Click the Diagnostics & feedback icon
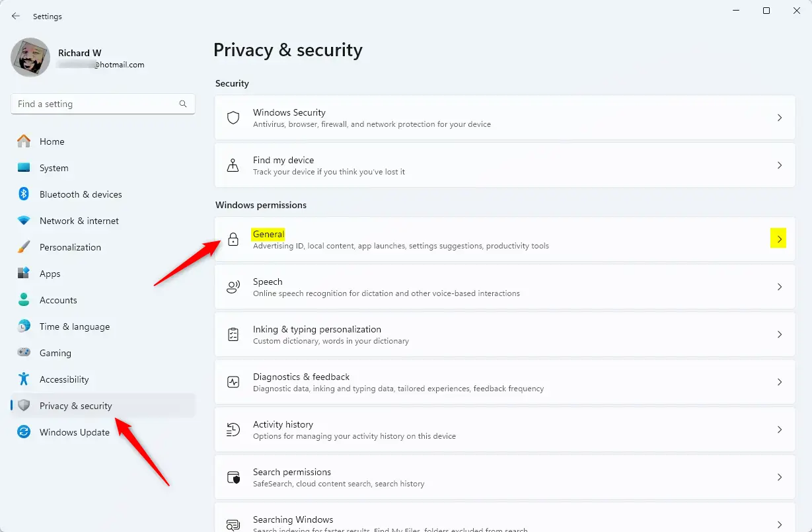The image size is (812, 532). [x=233, y=382]
